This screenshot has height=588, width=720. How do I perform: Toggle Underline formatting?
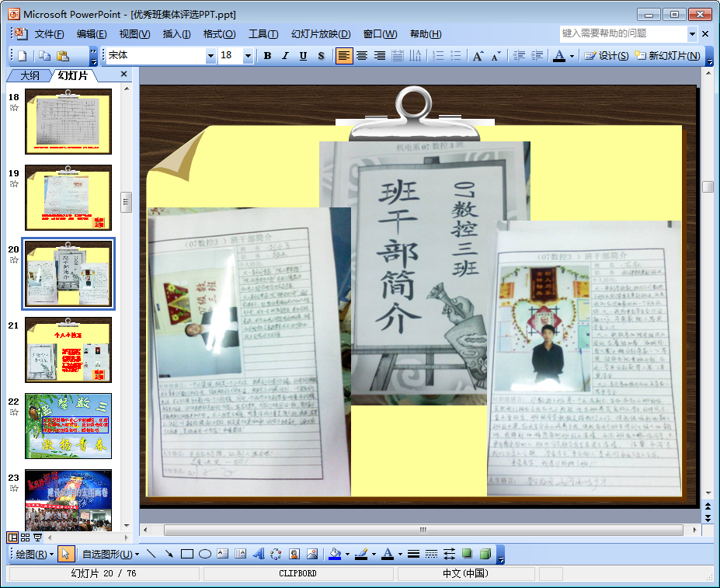(x=303, y=56)
